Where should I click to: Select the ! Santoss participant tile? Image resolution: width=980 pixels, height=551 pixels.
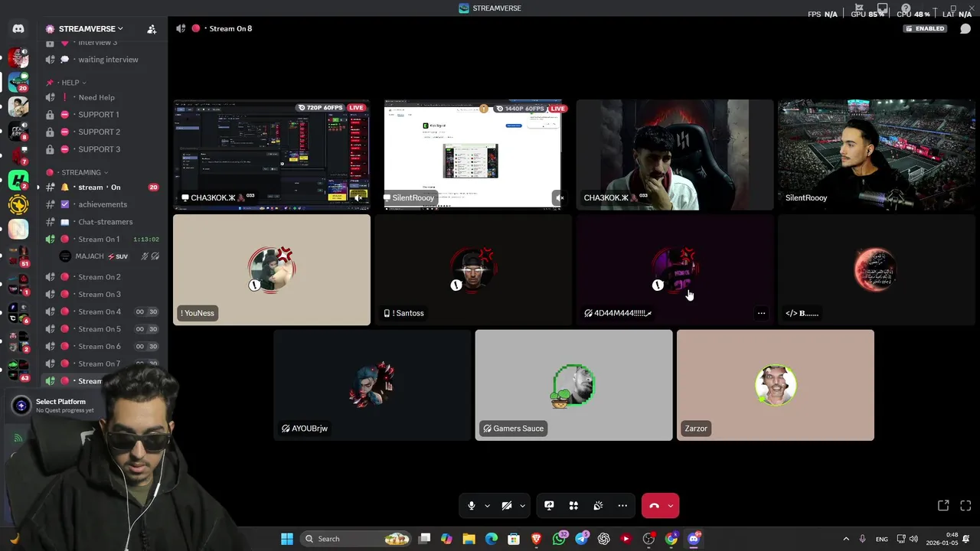click(x=473, y=270)
